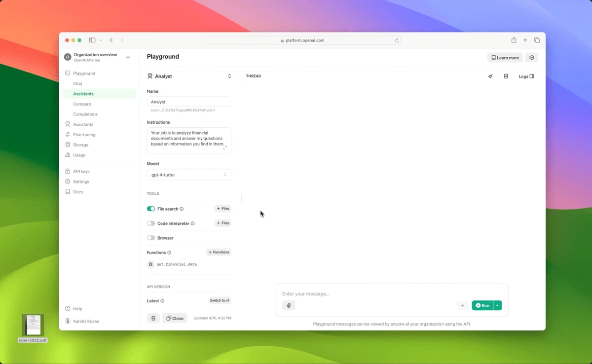Reload page via address bar icon
Viewport: 592px width, 364px height.
[397, 40]
